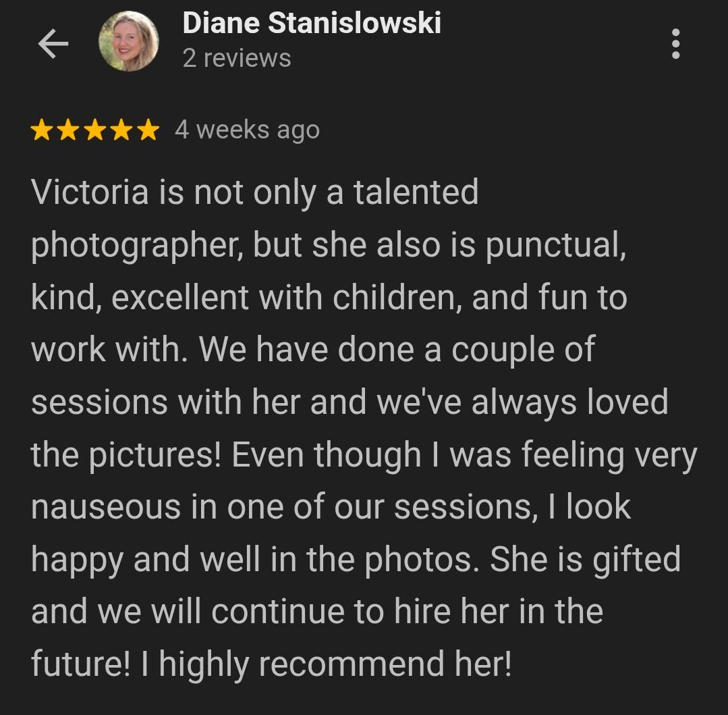Click the word 'Victoria' in the review
The image size is (728, 715).
90,192
